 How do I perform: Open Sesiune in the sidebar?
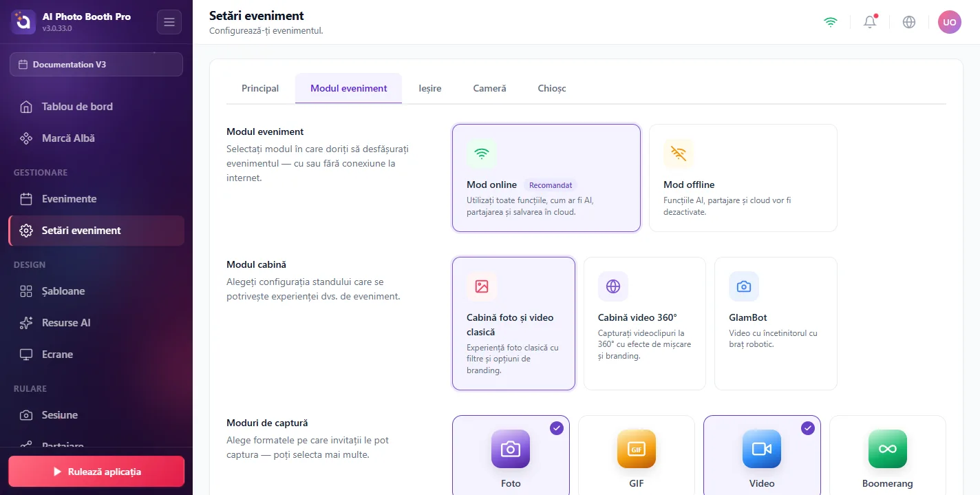click(x=96, y=415)
